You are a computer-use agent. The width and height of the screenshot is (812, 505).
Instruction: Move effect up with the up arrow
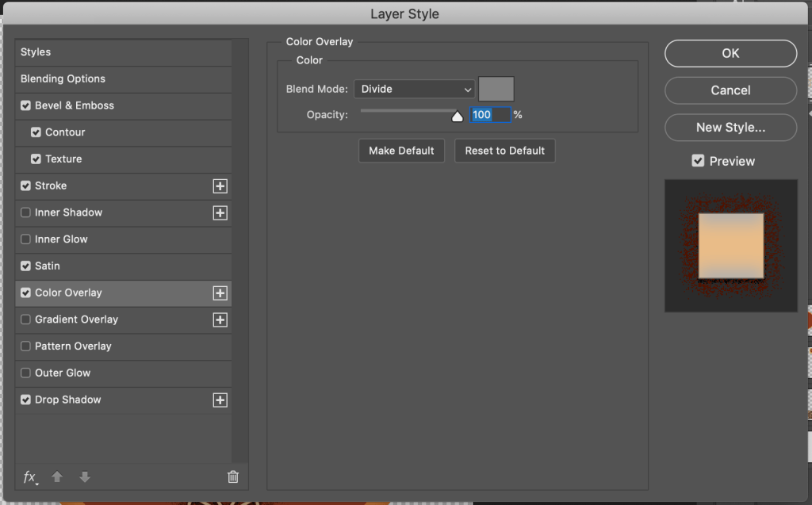click(57, 477)
